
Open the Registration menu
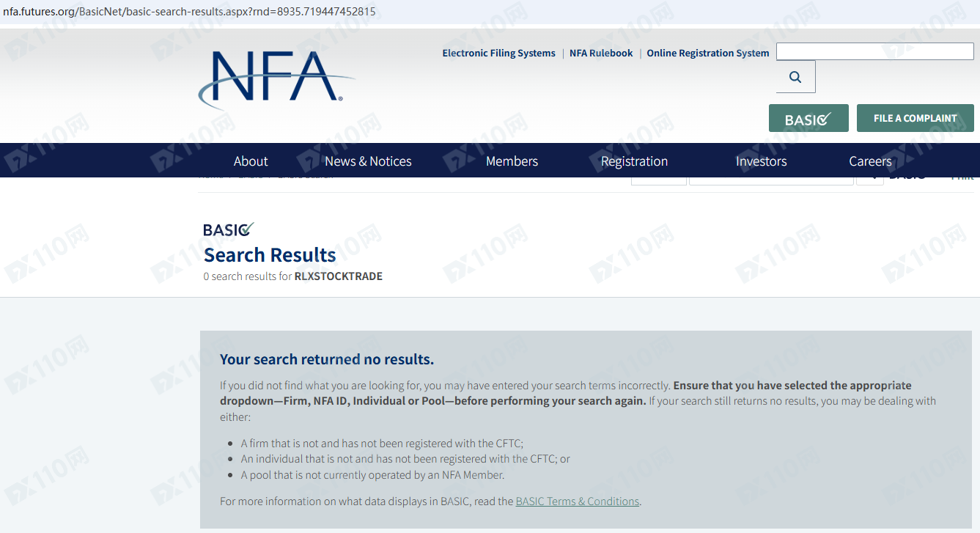[634, 161]
